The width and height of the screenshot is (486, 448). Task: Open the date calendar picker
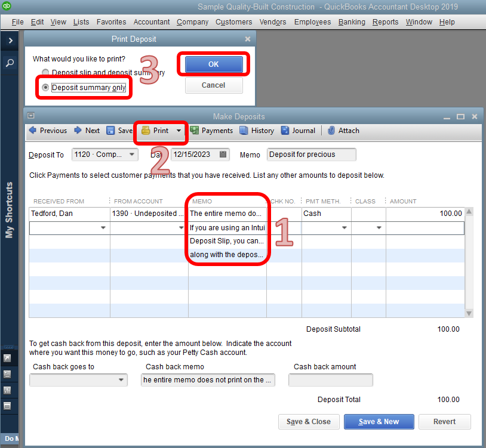coord(223,154)
